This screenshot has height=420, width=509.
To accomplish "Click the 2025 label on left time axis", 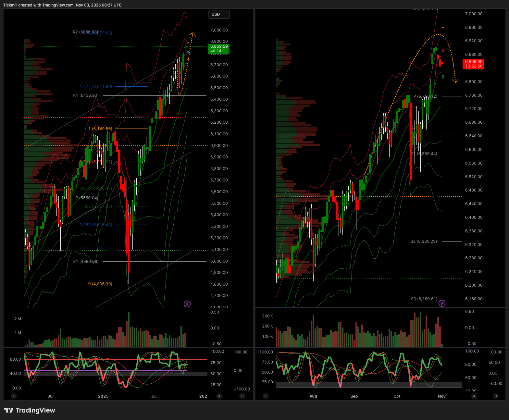I will [x=103, y=396].
